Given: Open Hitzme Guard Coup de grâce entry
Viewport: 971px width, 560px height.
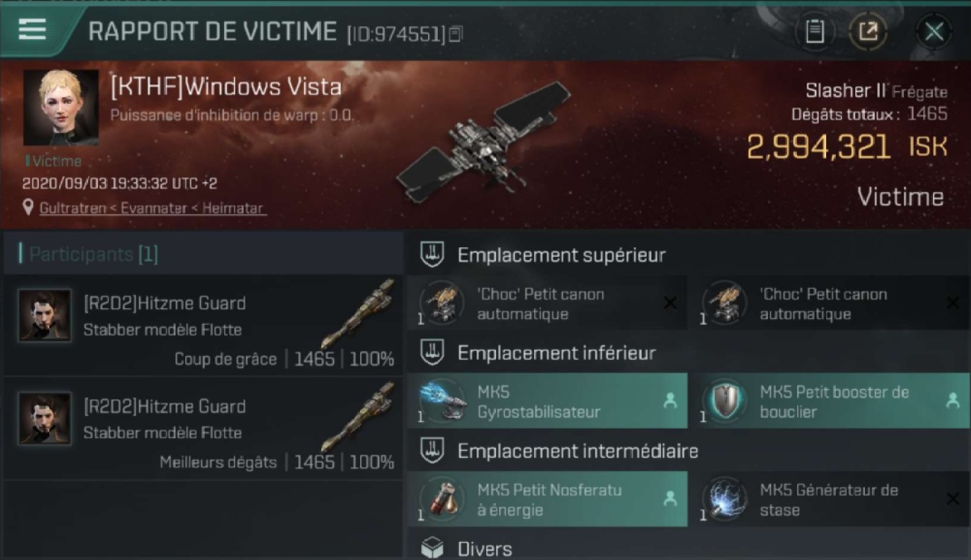Looking at the screenshot, I should coord(203,326).
